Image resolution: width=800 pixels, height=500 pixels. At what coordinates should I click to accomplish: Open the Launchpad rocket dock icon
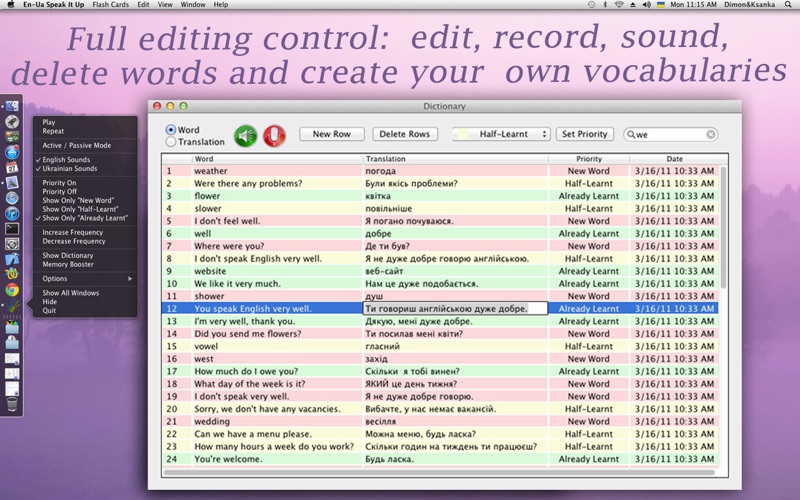pos(12,121)
